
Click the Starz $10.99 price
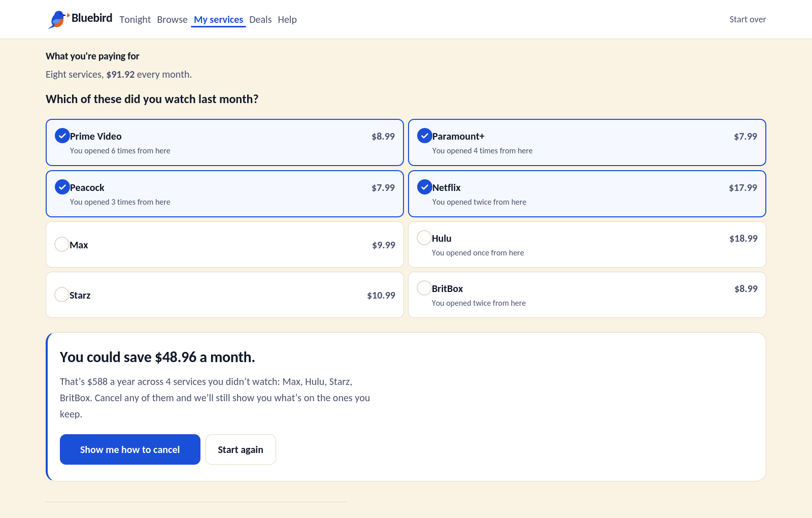(381, 295)
